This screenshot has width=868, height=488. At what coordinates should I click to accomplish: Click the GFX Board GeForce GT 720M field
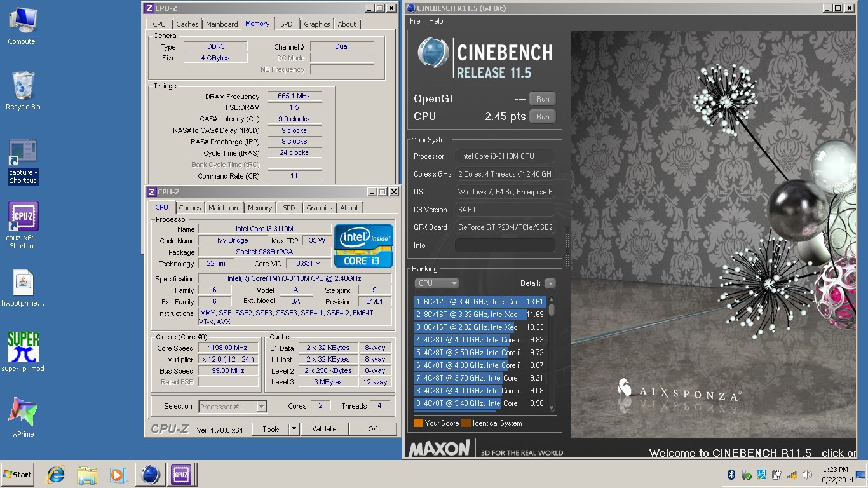click(x=505, y=227)
